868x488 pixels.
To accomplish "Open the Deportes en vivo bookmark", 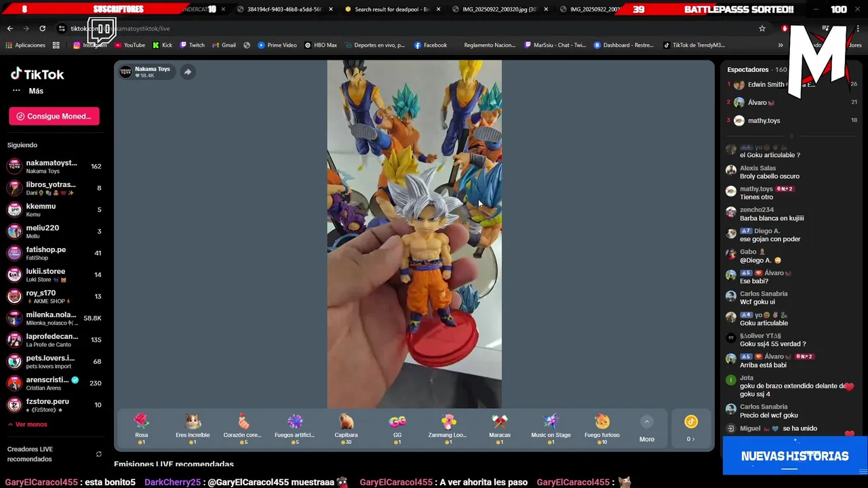I will click(374, 45).
